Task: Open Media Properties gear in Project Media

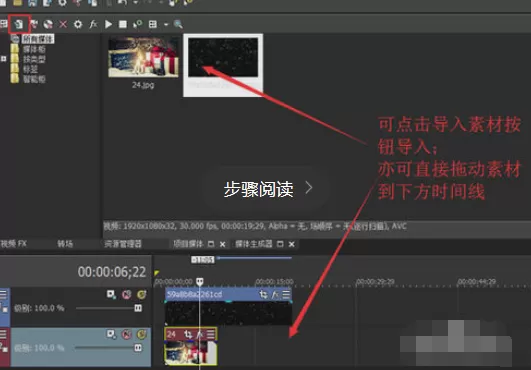Action: point(78,24)
